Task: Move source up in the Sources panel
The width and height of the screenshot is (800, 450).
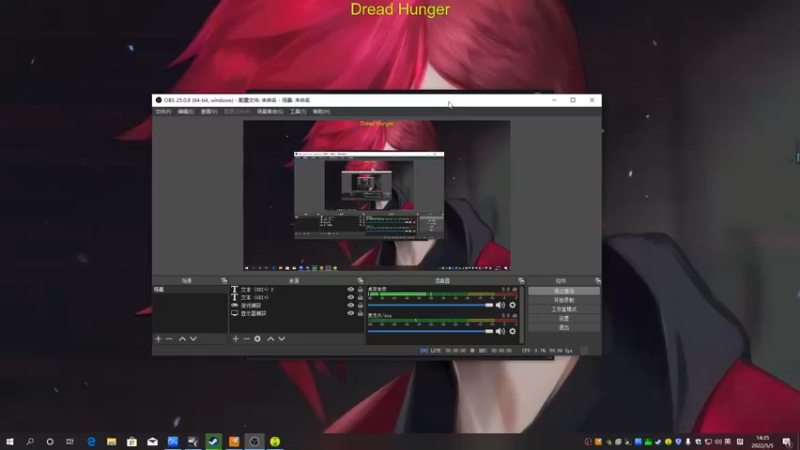Action: (x=270, y=339)
